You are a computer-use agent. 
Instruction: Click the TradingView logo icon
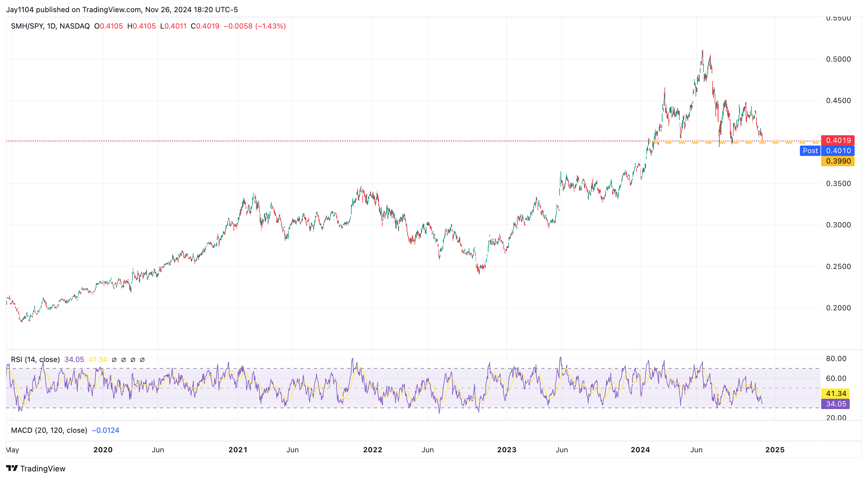coord(12,468)
